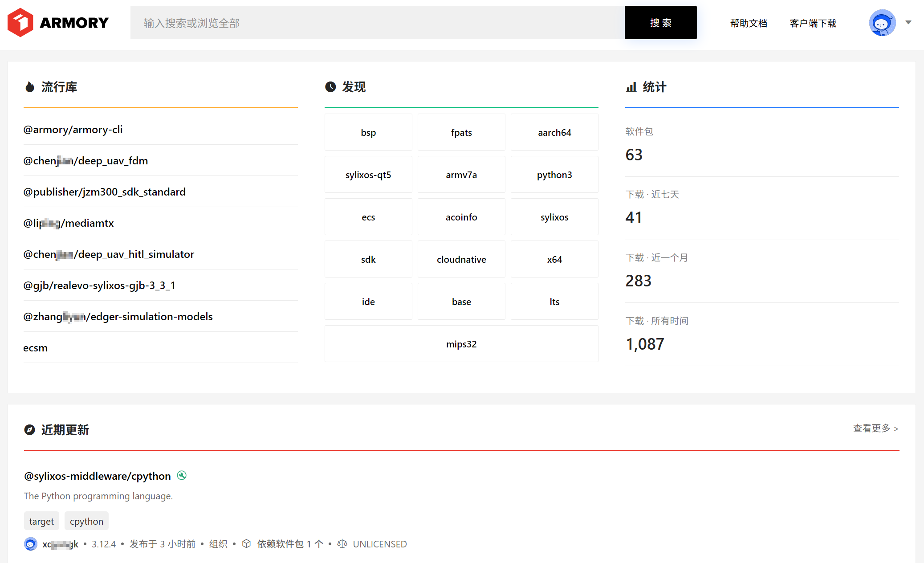This screenshot has height=563, width=924.
Task: Open deep_uav_hitl_simulator package link
Action: coord(109,254)
